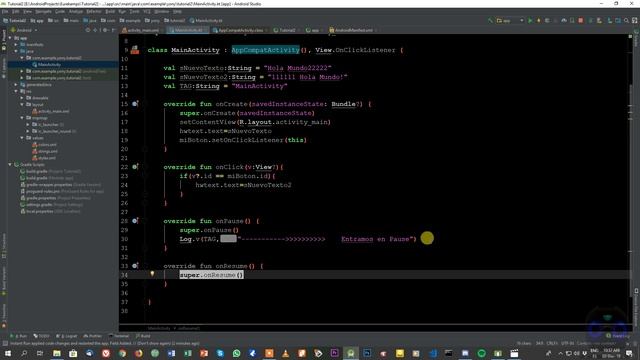This screenshot has height=360, width=640.
Task: Click the fold marker on line 20
Action: click(145, 149)
